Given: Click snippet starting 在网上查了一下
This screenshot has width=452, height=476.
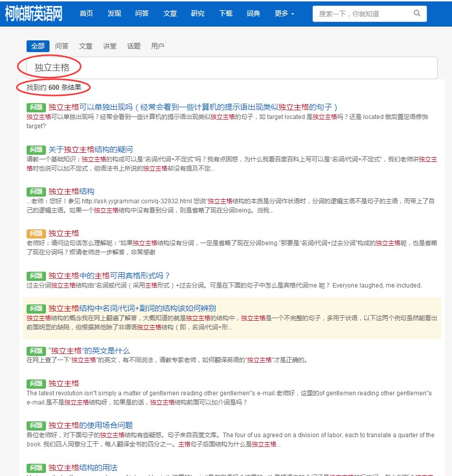Looking at the screenshot, I should pyautogui.click(x=168, y=360).
